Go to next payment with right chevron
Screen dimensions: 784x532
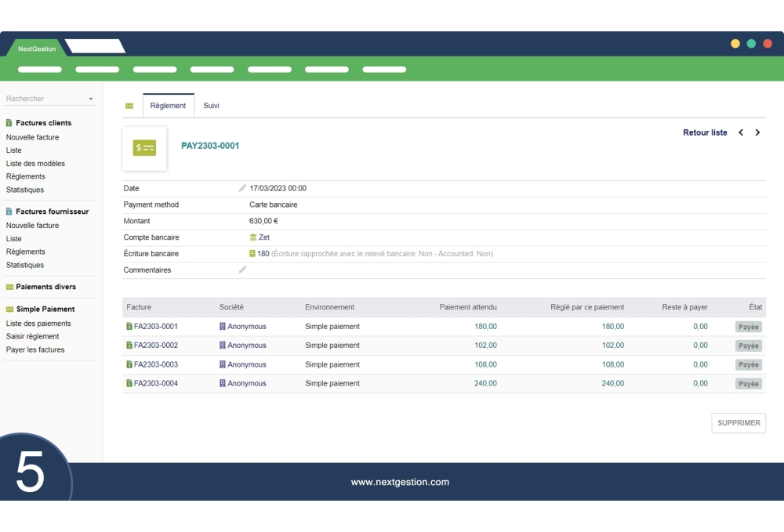coord(757,132)
